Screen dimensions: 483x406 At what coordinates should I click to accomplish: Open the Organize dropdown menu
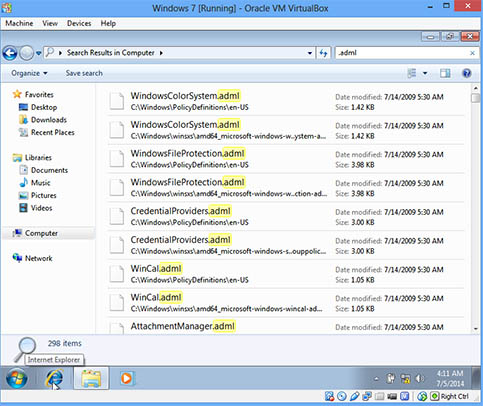click(29, 73)
